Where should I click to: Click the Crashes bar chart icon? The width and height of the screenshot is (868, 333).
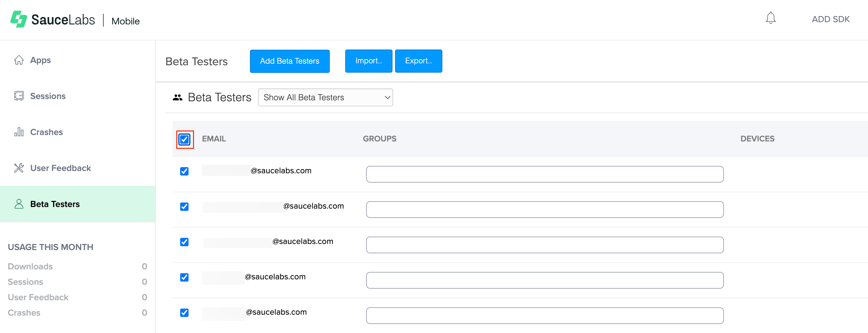tap(19, 132)
